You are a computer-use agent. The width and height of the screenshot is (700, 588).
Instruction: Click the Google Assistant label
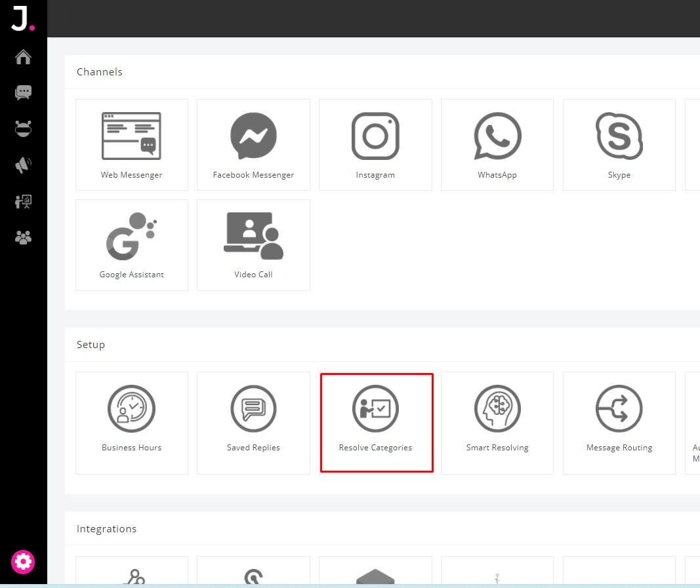point(131,275)
